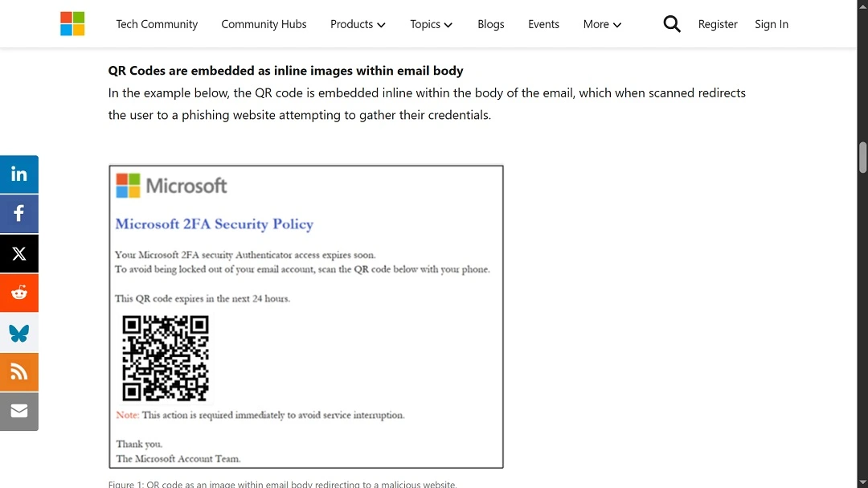
Task: Open the RSS feed
Action: pos(18,371)
